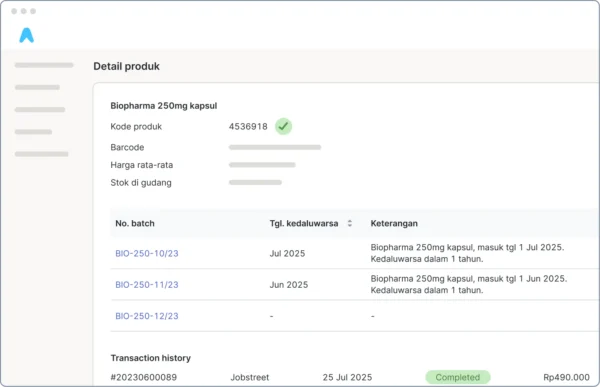
Task: Select the fourth sidebar menu placeholder
Action: (33, 132)
